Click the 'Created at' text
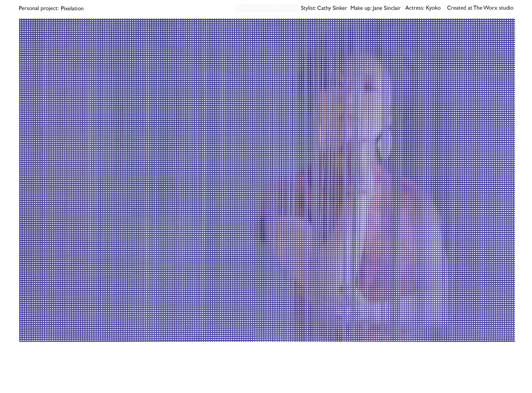 (459, 8)
